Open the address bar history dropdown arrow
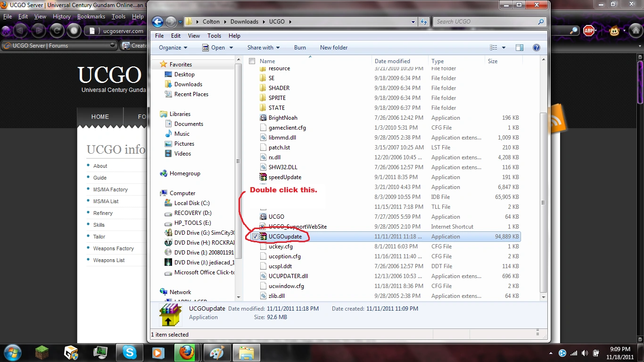Screen dimensions: 644x362 (413, 22)
